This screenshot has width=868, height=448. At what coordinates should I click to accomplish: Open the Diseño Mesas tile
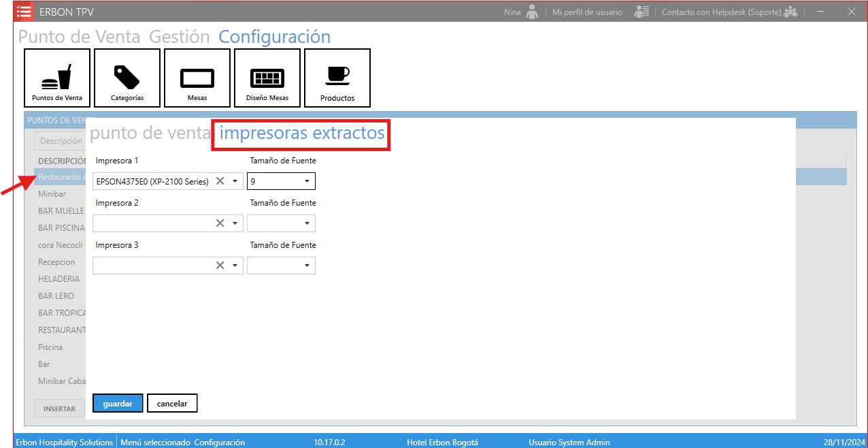[x=267, y=78]
